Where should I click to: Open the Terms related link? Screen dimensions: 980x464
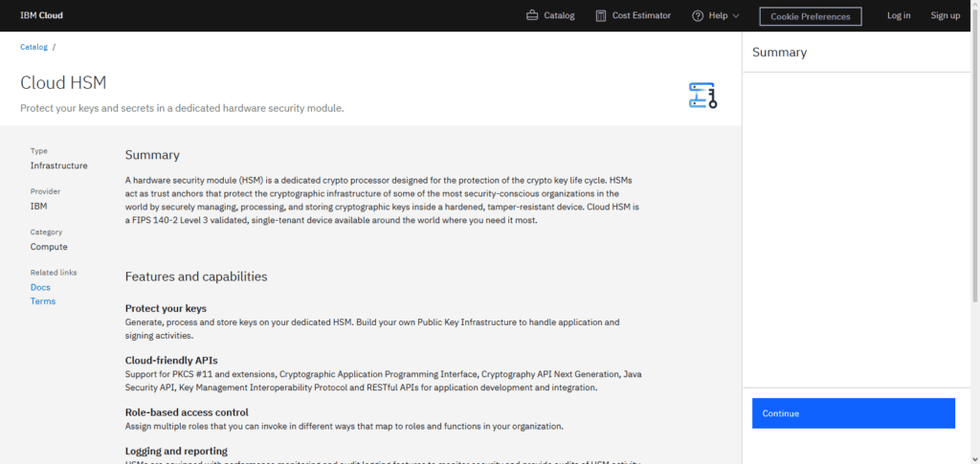pyautogui.click(x=43, y=301)
